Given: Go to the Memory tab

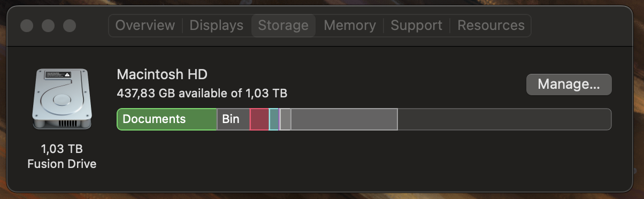Looking at the screenshot, I should (x=350, y=25).
